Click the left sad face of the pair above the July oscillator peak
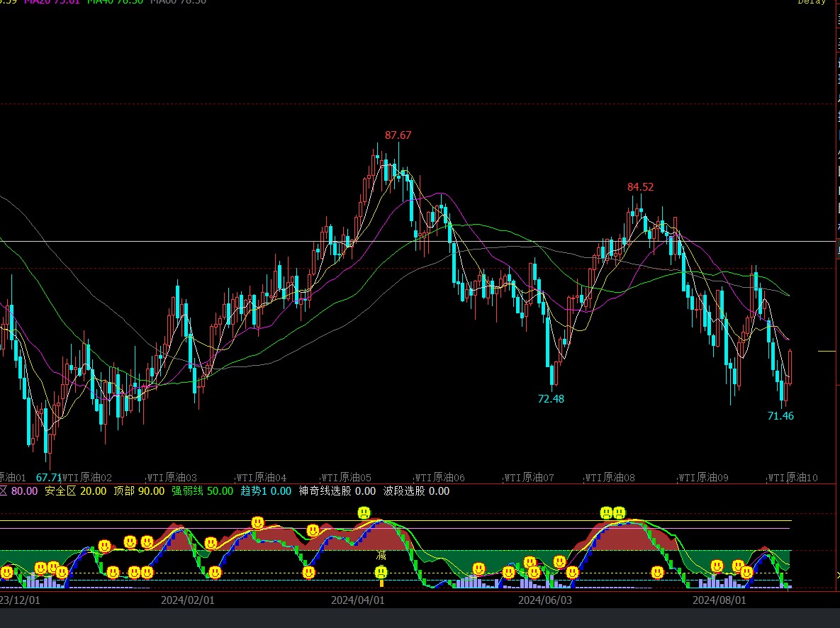 (x=606, y=512)
